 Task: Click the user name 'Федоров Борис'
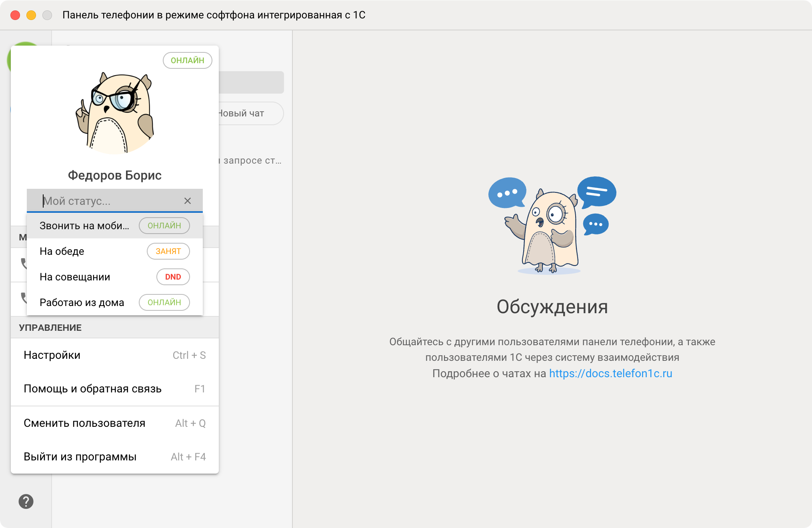coord(115,175)
